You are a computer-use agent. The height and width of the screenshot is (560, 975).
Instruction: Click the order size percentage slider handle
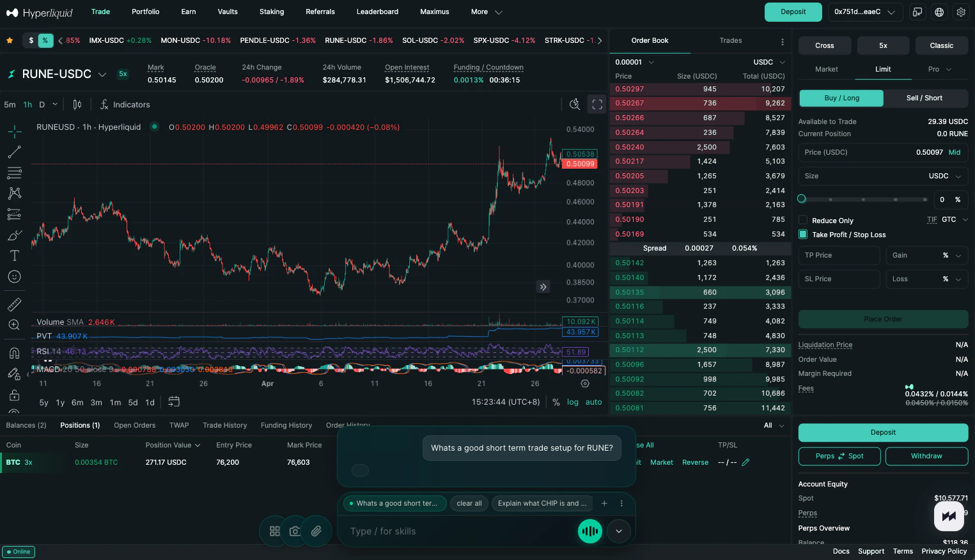(802, 199)
